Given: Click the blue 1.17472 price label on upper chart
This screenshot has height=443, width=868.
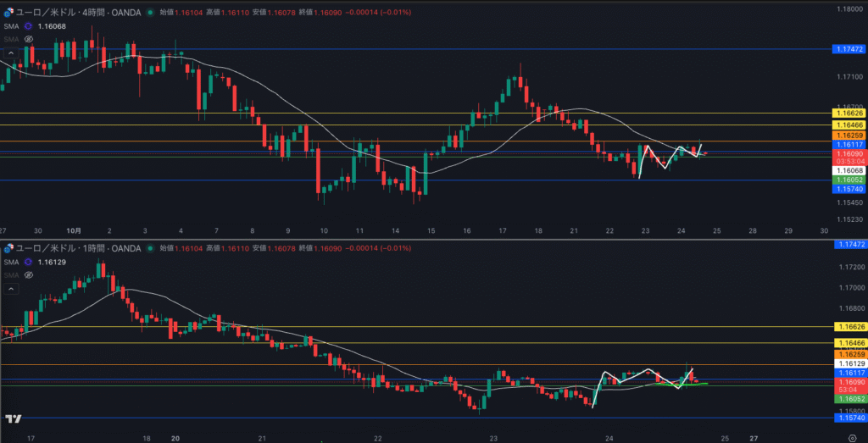Looking at the screenshot, I should point(849,50).
